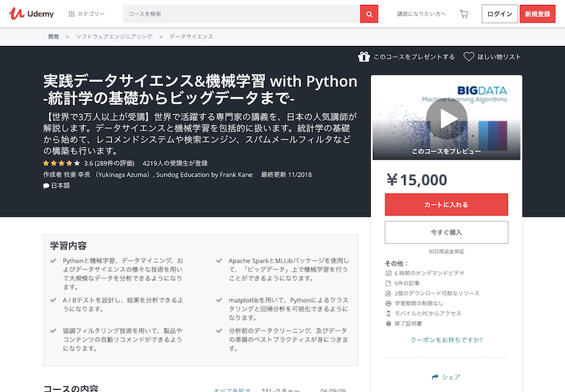Open the shopping cart icon
Image resolution: width=565 pixels, height=392 pixels.
pos(464,13)
